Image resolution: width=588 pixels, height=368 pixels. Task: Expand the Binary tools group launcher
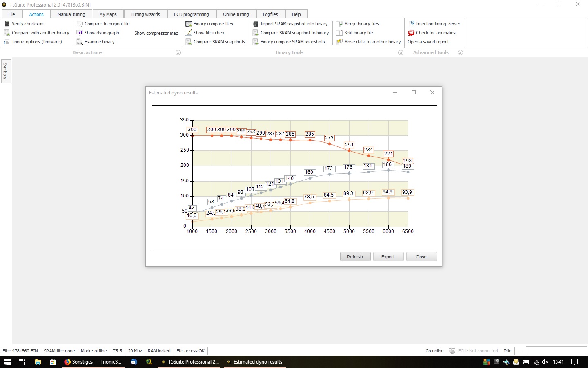[401, 52]
